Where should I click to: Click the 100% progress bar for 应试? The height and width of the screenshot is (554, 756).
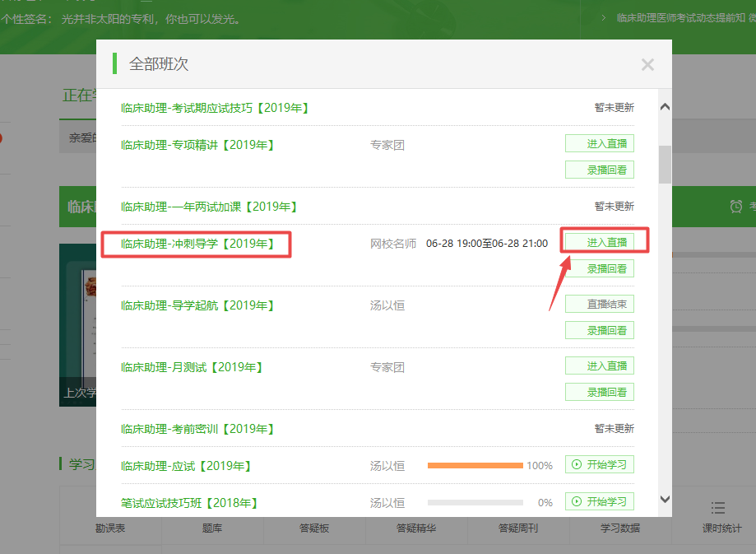pos(475,466)
